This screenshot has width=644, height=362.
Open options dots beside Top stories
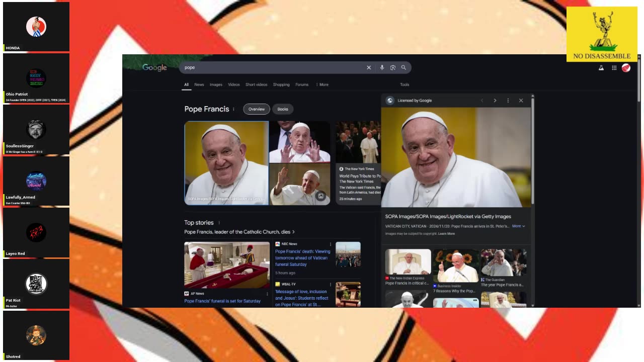[219, 223]
